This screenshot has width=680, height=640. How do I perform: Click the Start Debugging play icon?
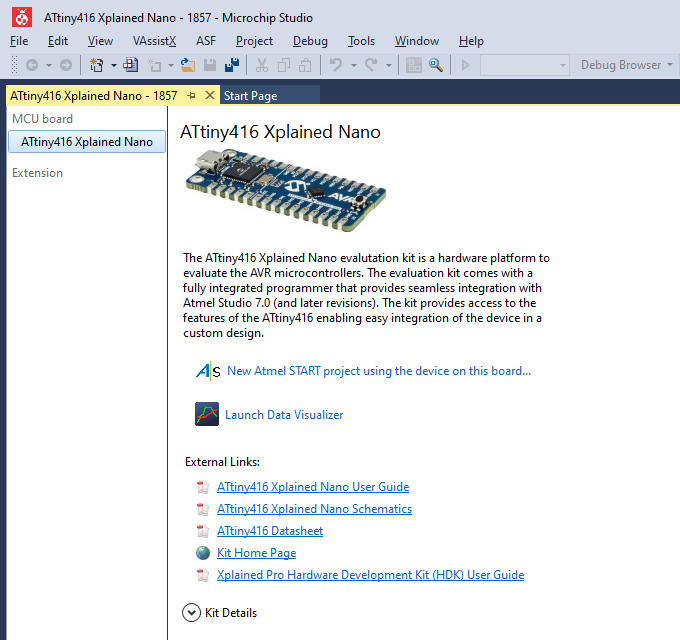pos(466,65)
